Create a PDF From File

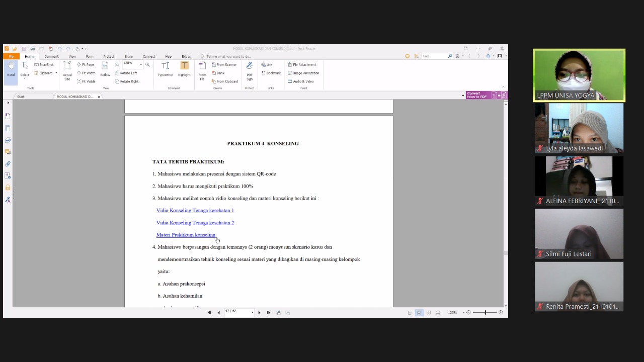click(202, 71)
